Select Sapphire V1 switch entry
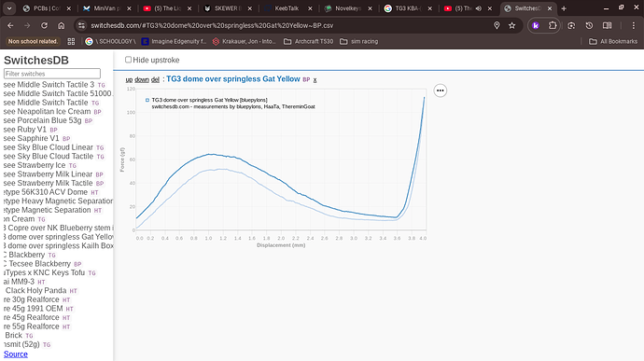644x361 pixels. [x=31, y=138]
